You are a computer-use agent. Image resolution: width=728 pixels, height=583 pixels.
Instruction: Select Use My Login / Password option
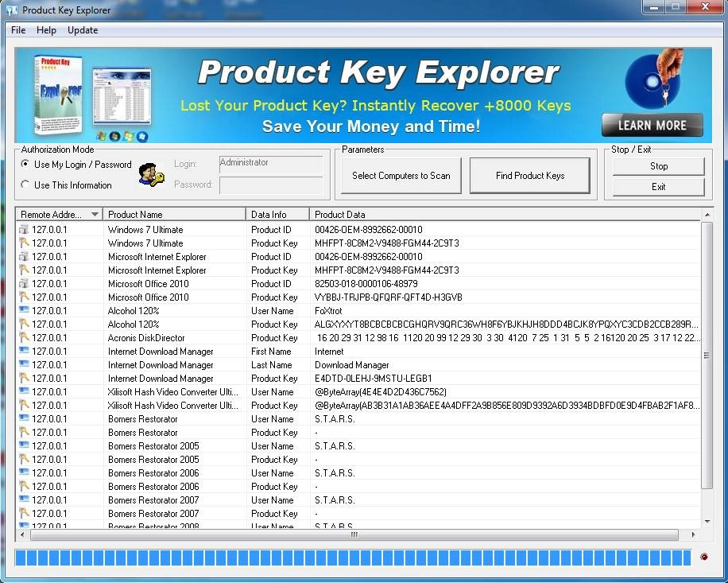click(x=76, y=164)
